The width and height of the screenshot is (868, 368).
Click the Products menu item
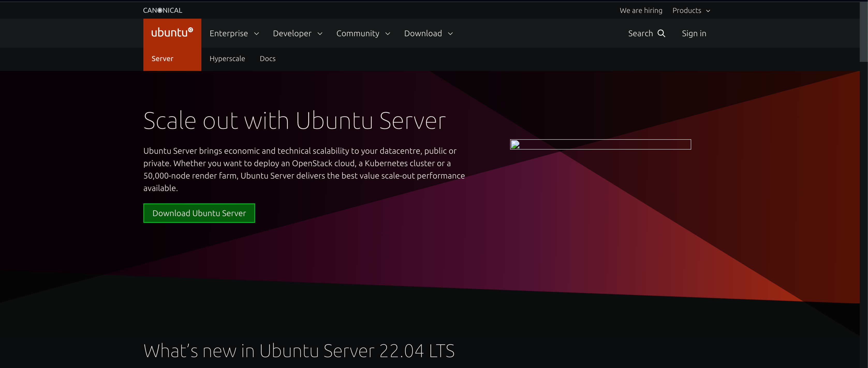(x=692, y=10)
